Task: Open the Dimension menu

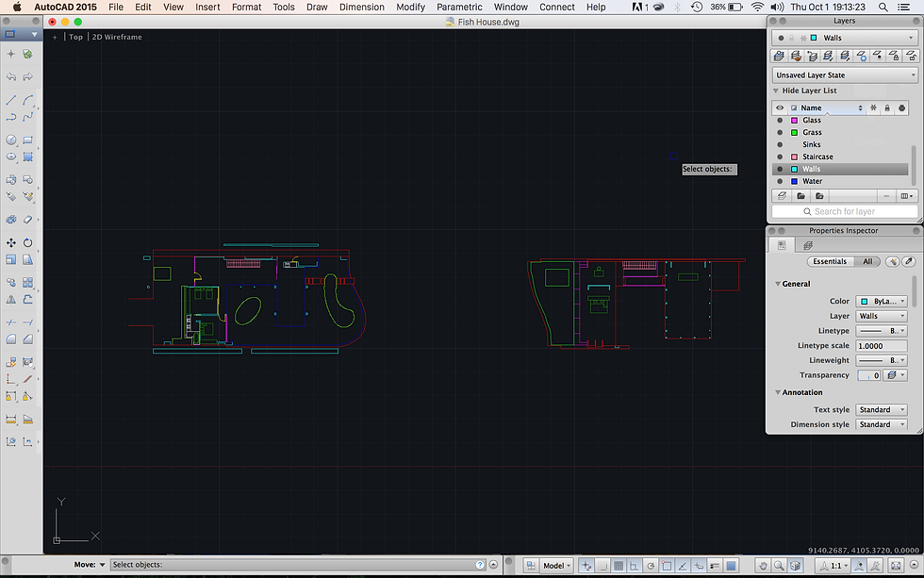Action: pos(362,7)
